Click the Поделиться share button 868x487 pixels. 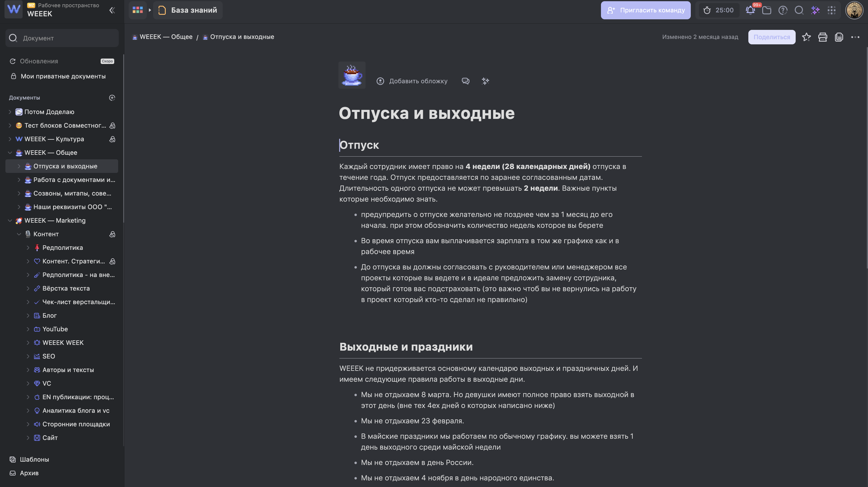(772, 37)
